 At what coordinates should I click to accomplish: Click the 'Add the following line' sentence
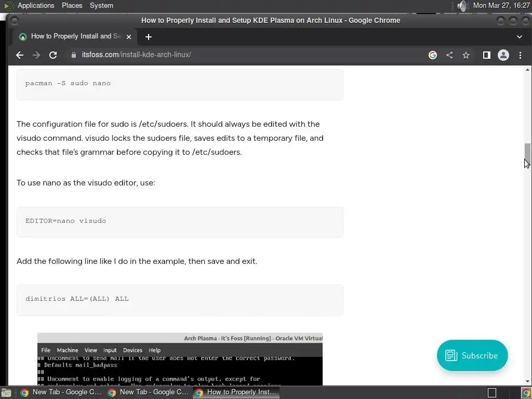[x=137, y=261]
